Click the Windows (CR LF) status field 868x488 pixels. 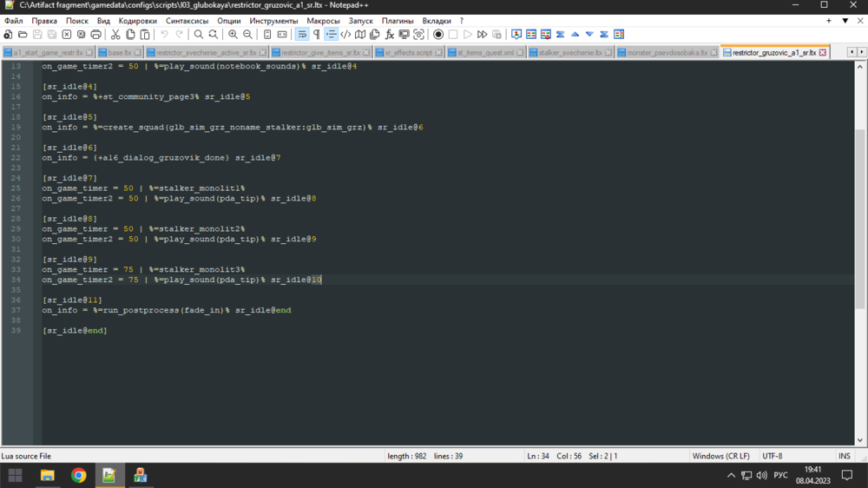click(720, 456)
